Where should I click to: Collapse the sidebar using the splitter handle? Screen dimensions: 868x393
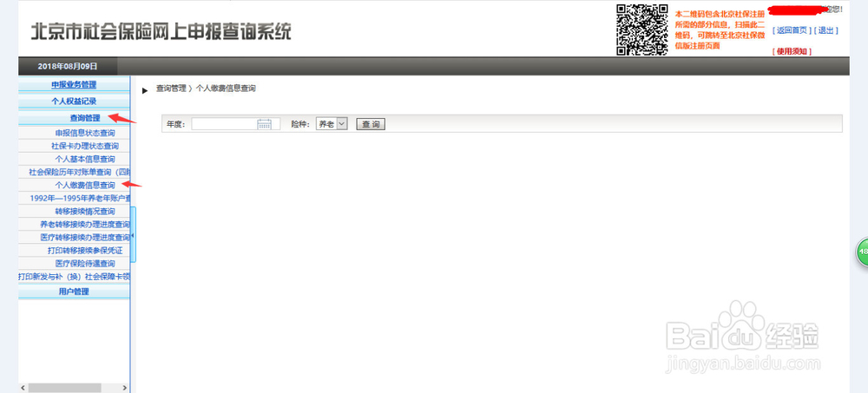click(133, 235)
